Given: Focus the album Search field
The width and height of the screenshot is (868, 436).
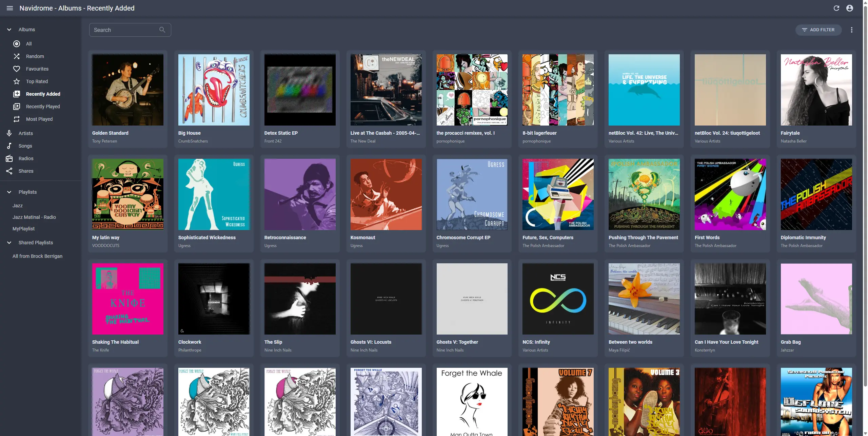Looking at the screenshot, I should pyautogui.click(x=130, y=30).
